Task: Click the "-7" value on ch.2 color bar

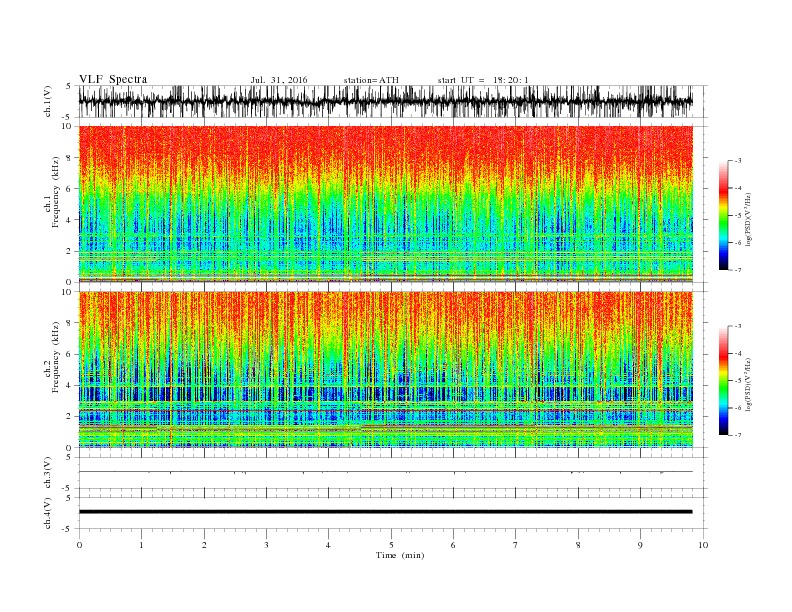Action: pyautogui.click(x=737, y=435)
